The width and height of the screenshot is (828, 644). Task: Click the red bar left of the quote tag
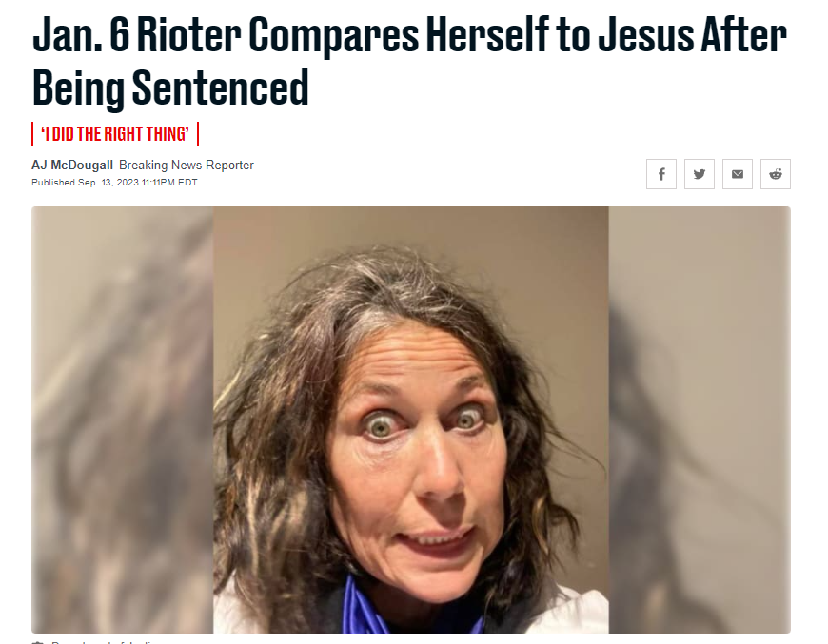[32, 134]
